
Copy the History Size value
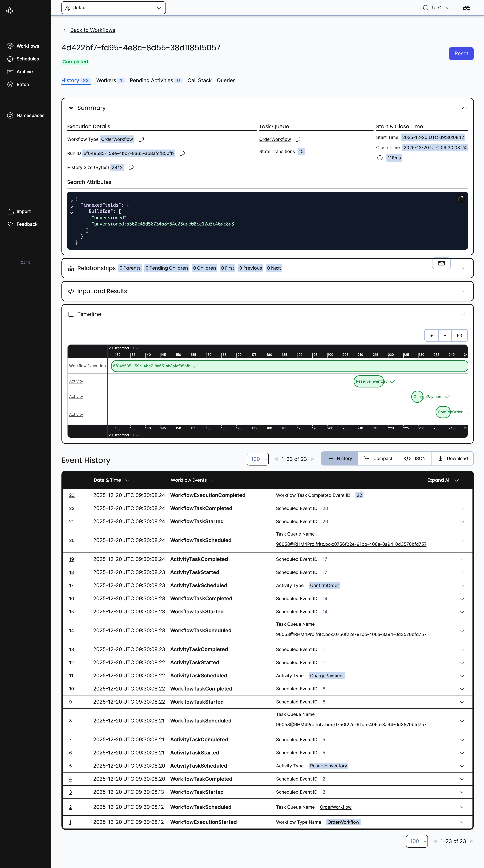pyautogui.click(x=131, y=167)
